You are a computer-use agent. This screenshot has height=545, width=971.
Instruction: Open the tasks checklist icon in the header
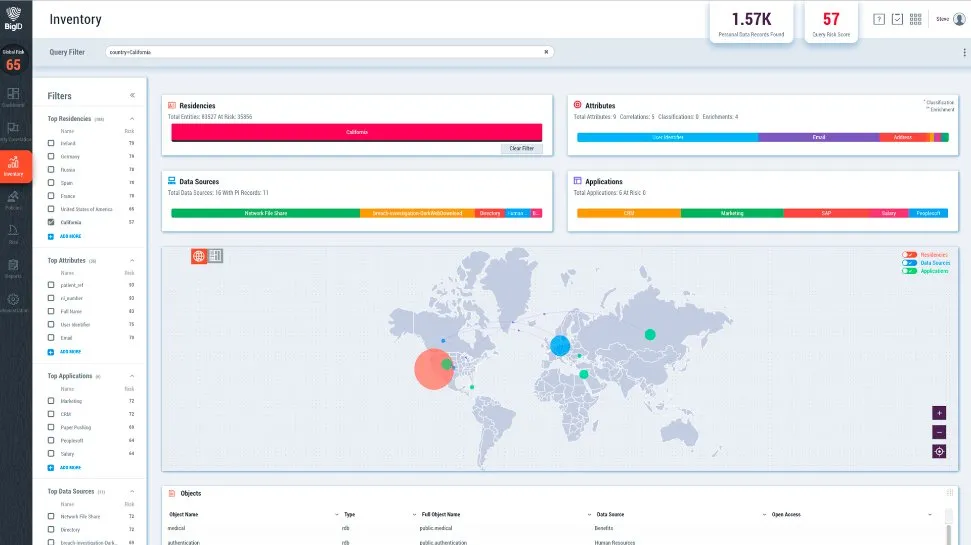click(897, 19)
